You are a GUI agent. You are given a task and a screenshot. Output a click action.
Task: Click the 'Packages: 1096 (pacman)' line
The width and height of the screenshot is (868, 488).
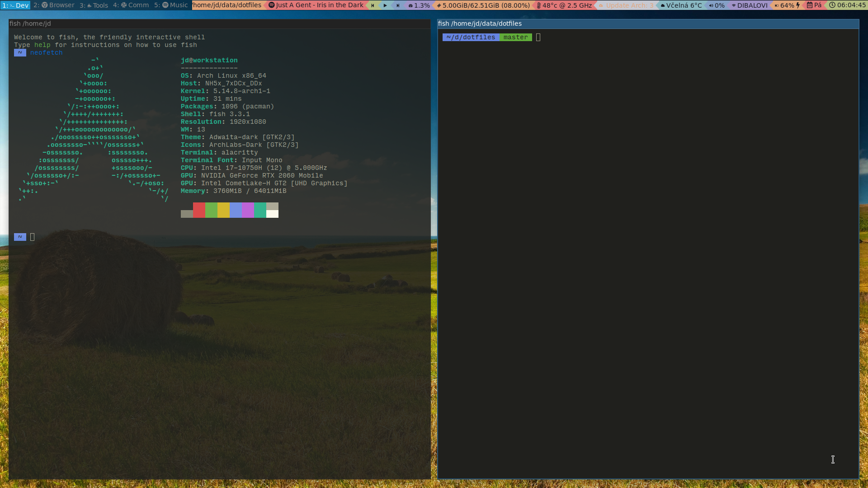tap(227, 107)
